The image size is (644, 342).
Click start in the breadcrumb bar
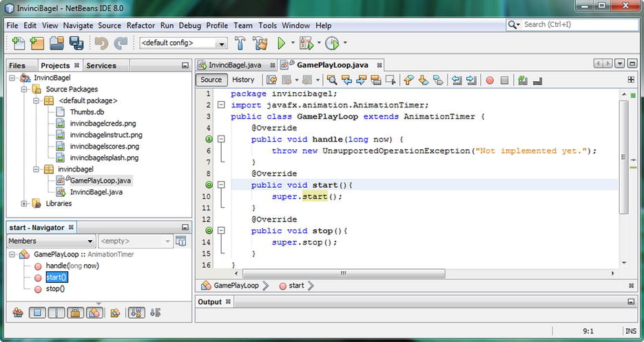click(295, 286)
